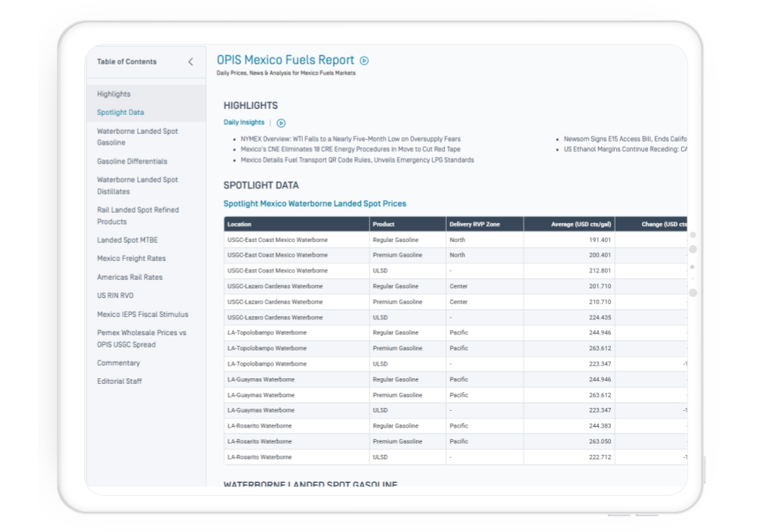Select Spotlight Data in contents
The width and height of the screenshot is (757, 532).
120,113
